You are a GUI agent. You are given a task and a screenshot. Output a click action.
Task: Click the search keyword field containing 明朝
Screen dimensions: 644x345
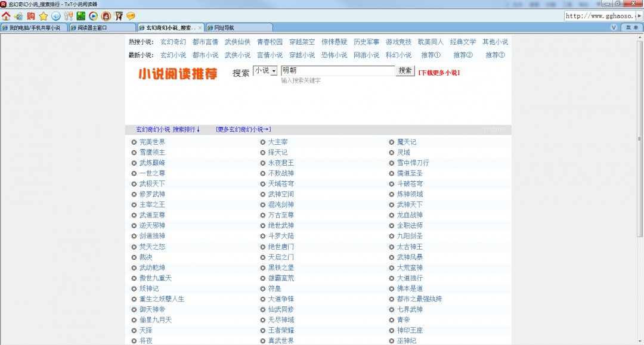[x=338, y=71]
